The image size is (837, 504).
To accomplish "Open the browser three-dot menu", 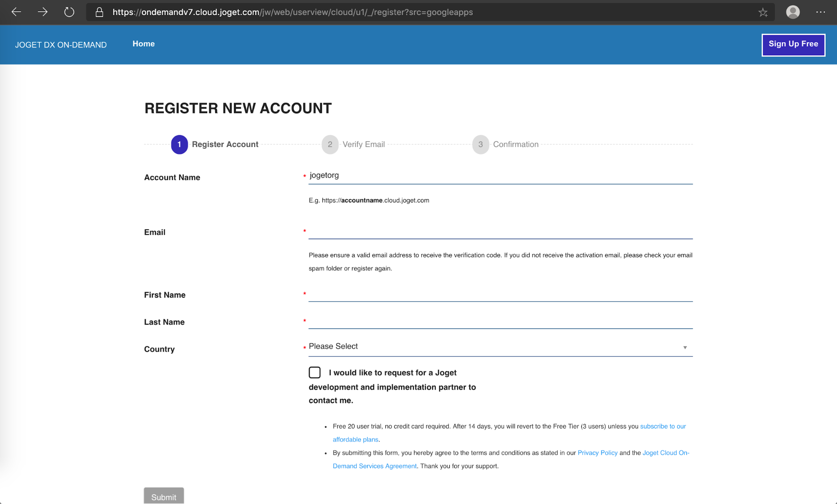I will click(x=820, y=12).
